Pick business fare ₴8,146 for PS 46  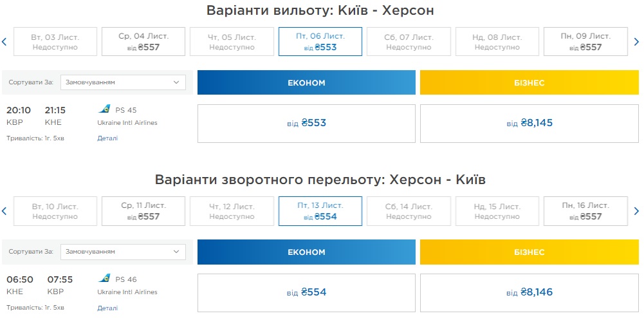tap(529, 292)
